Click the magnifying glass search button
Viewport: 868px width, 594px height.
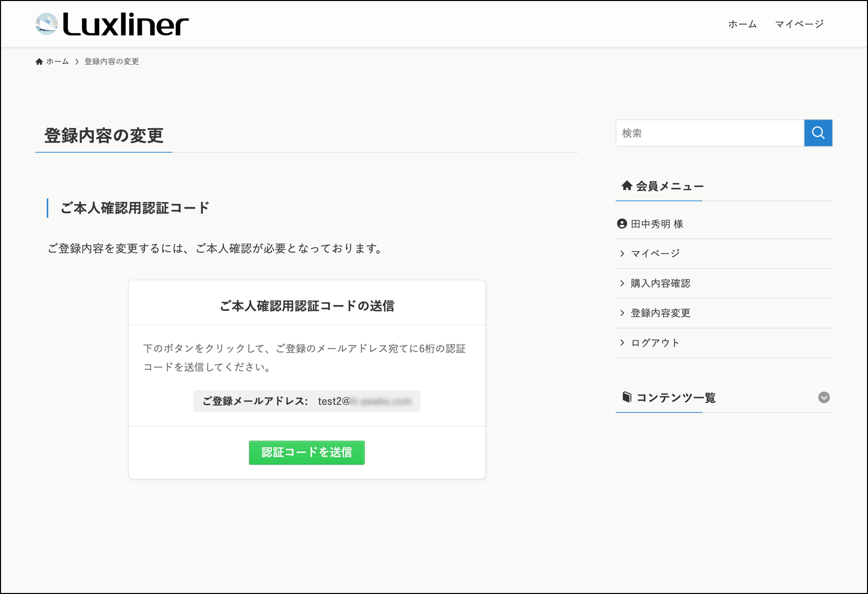pos(818,133)
